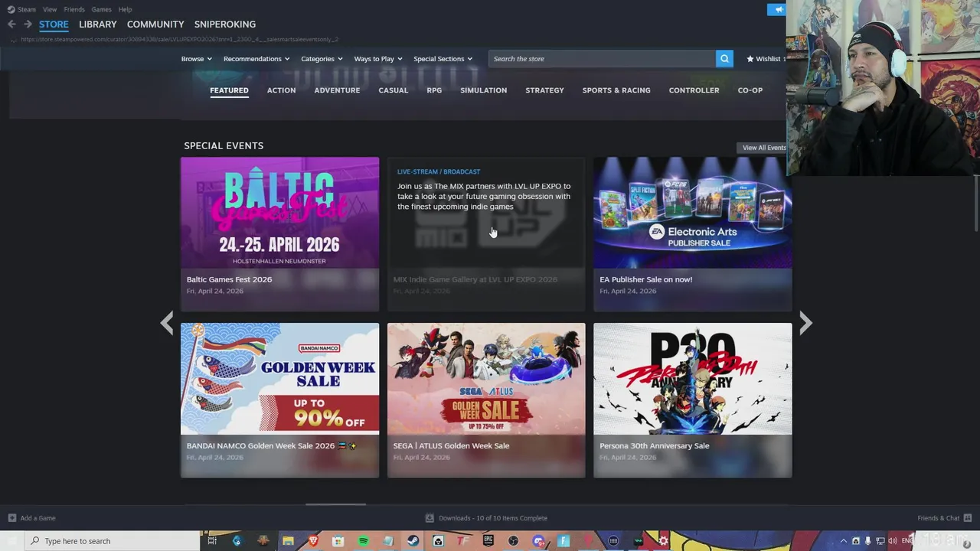Select the STORE tab

(54, 24)
